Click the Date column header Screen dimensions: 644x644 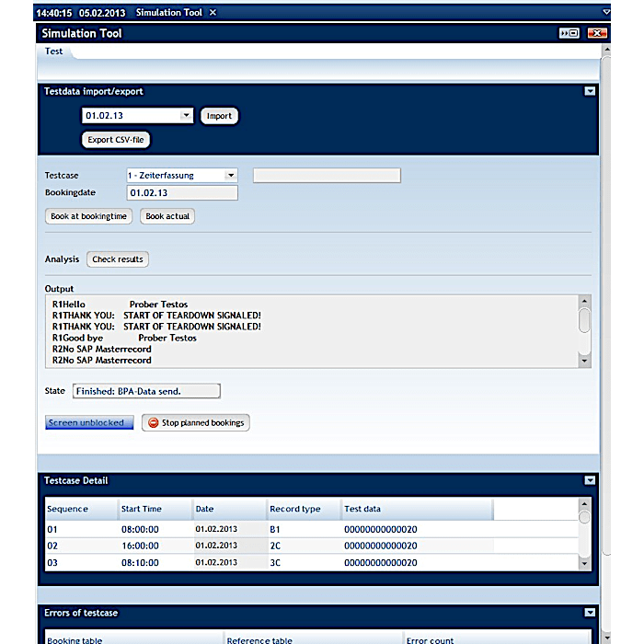click(230, 509)
